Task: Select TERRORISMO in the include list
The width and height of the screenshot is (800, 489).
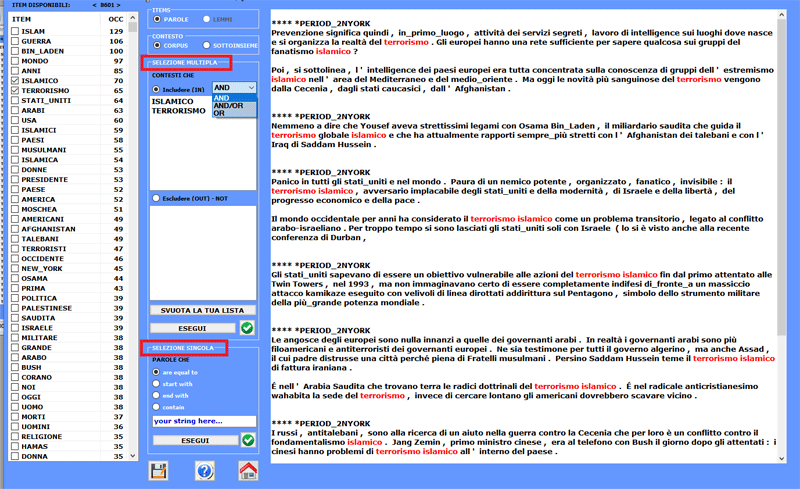Action: [x=179, y=111]
